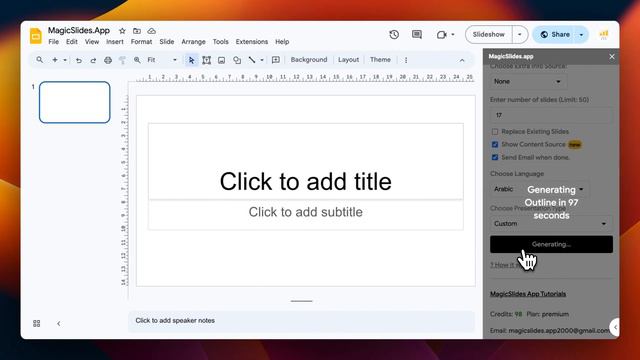Open the move to folder icon

(137, 31)
